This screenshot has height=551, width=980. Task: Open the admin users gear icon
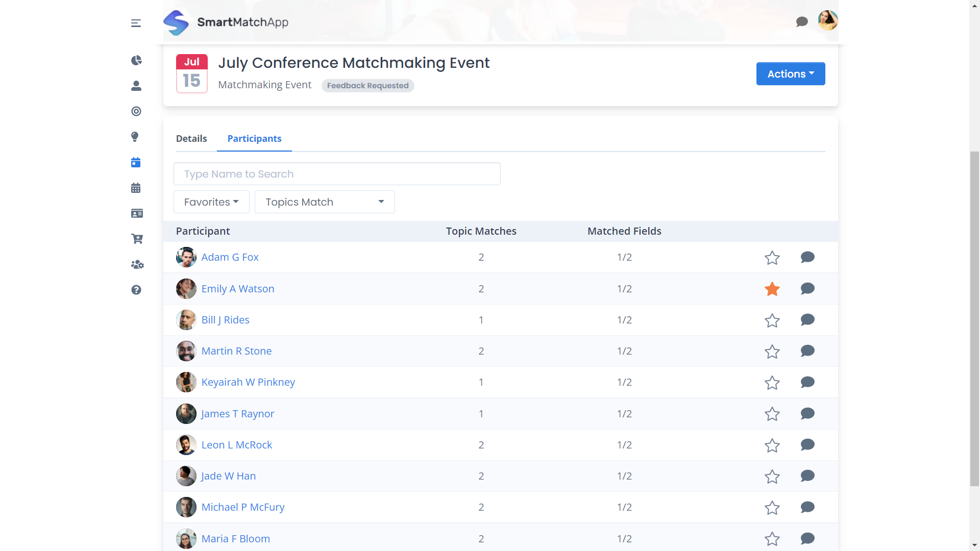pos(136,264)
